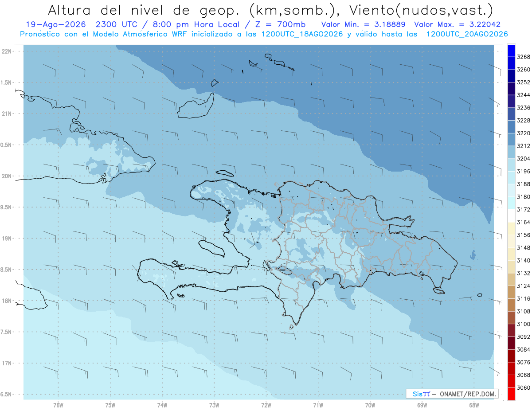This screenshot has width=532, height=411.
Task: Click the '76W' longitude label
Action: 58,405
